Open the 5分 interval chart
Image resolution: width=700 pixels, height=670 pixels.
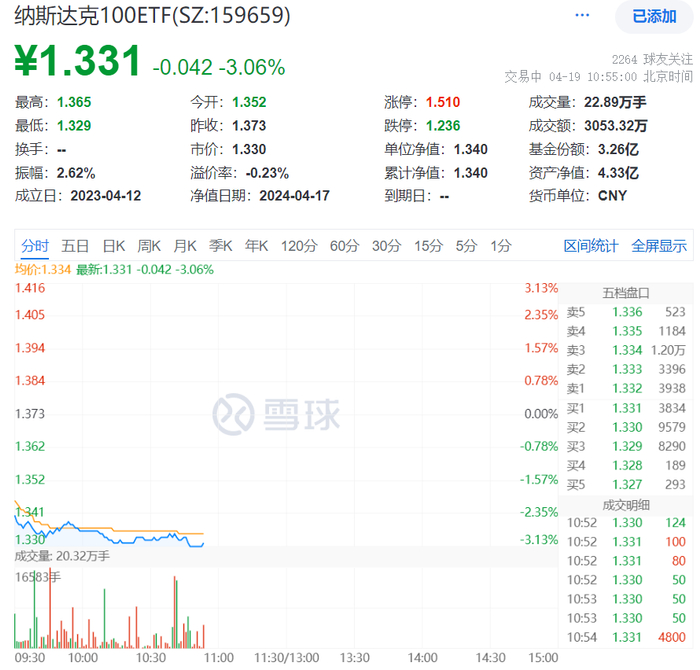467,246
